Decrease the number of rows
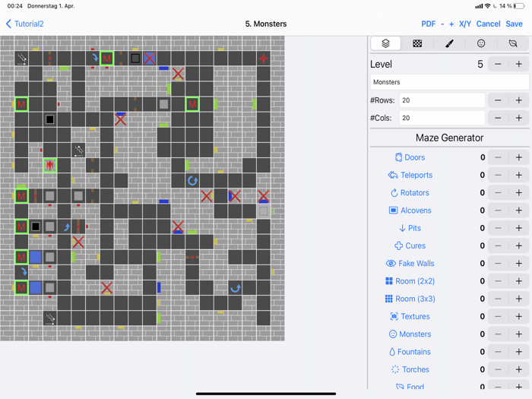 coord(498,100)
